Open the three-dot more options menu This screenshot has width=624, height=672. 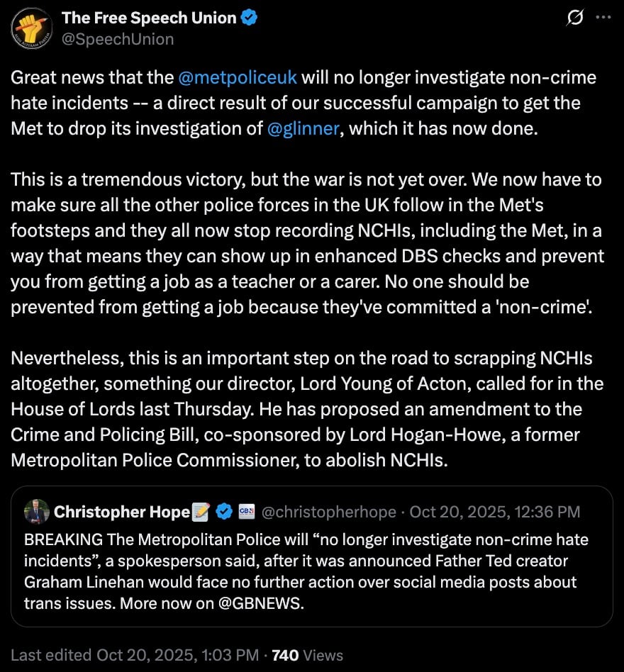(602, 18)
